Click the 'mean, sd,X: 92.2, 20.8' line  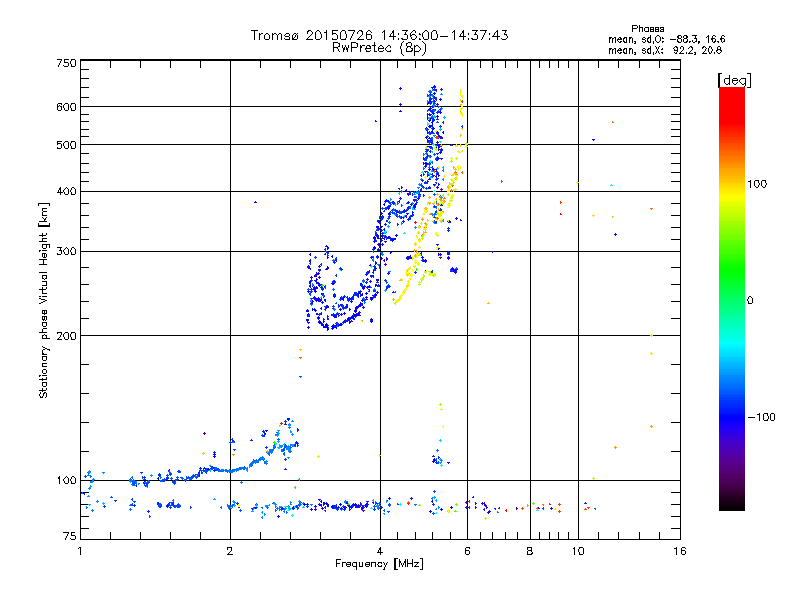pos(665,50)
